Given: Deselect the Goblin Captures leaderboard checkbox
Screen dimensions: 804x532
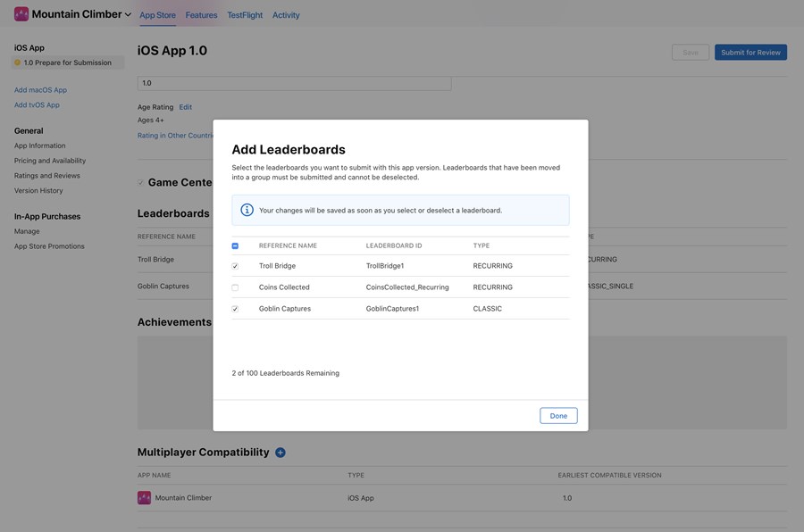Looking at the screenshot, I should [x=235, y=309].
